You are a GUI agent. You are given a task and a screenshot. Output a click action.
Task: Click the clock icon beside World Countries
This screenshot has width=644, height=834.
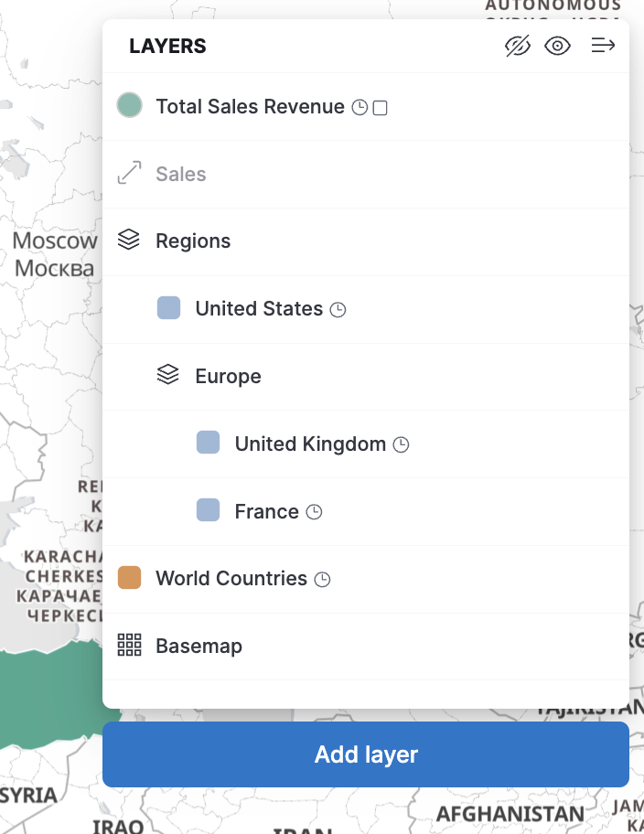(x=322, y=580)
